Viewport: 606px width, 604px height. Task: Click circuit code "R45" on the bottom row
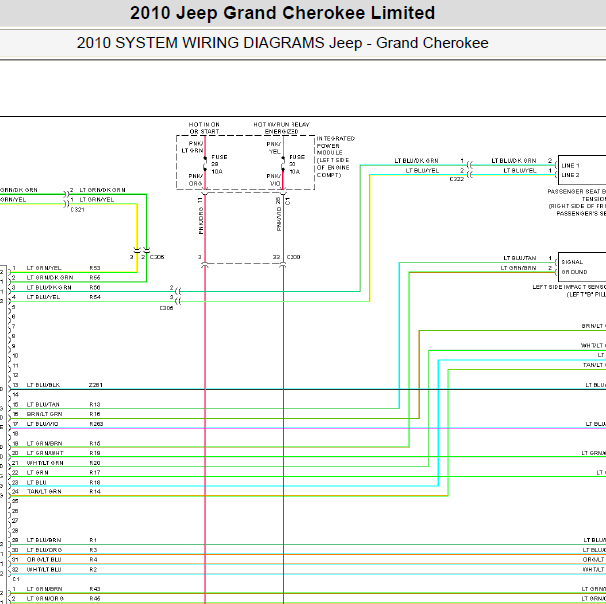click(x=95, y=598)
